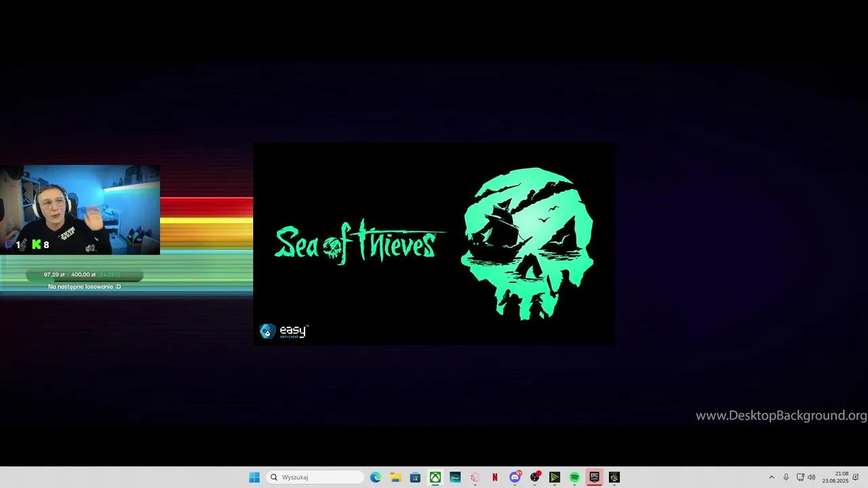Open the Disney+ taskbar icon
The height and width of the screenshot is (488, 868).
pos(455,477)
